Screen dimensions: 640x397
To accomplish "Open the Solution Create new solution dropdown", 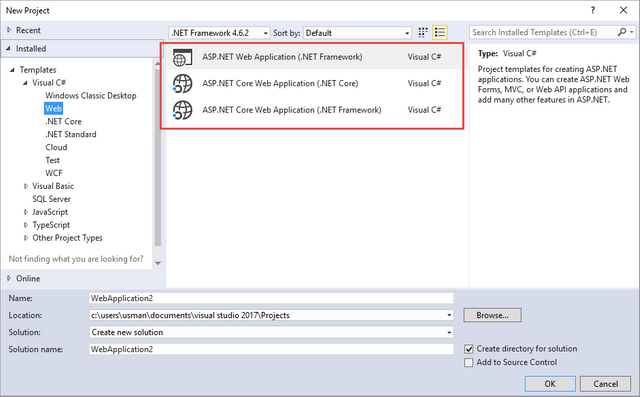I will 449,333.
